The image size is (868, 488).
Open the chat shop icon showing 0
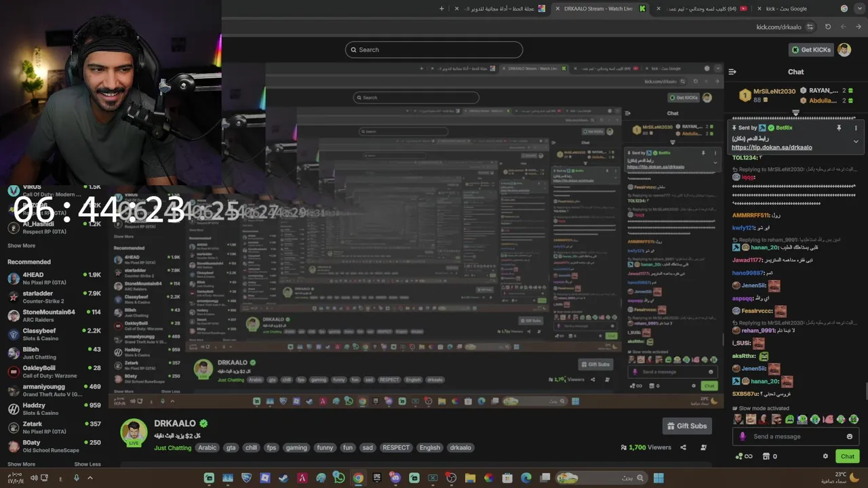pos(770,456)
